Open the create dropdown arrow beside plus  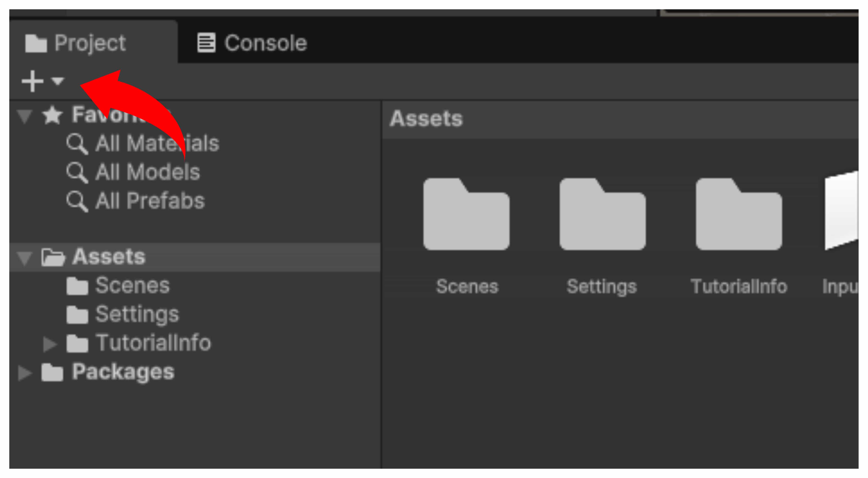point(58,81)
